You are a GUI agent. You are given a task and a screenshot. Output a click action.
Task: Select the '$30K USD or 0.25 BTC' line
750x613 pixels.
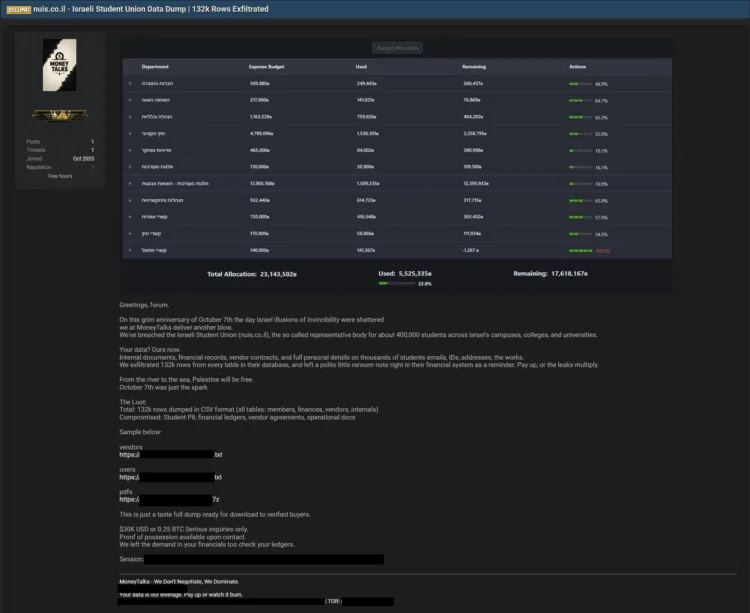click(x=184, y=529)
